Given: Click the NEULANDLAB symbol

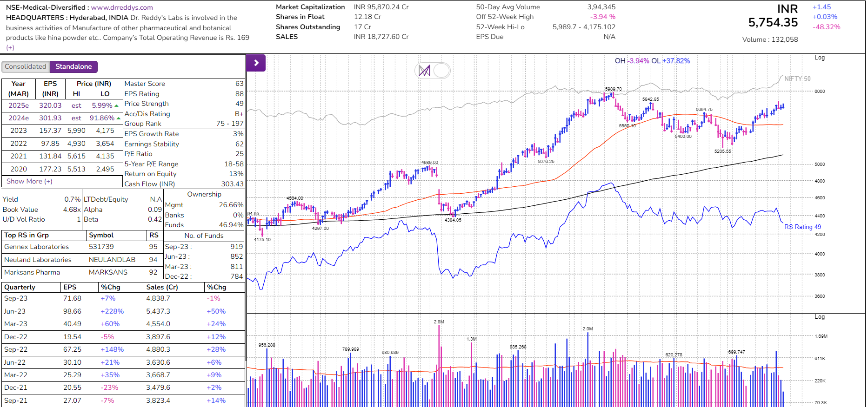Looking at the screenshot, I should click(x=112, y=260).
